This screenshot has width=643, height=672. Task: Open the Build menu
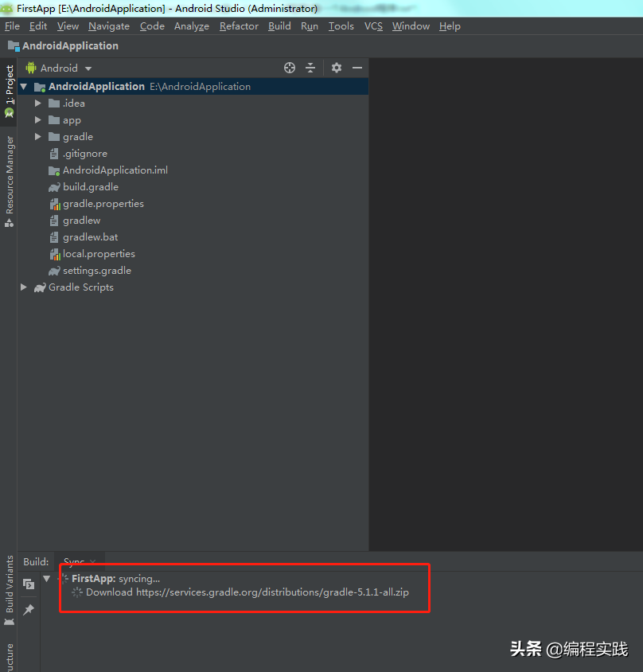279,26
